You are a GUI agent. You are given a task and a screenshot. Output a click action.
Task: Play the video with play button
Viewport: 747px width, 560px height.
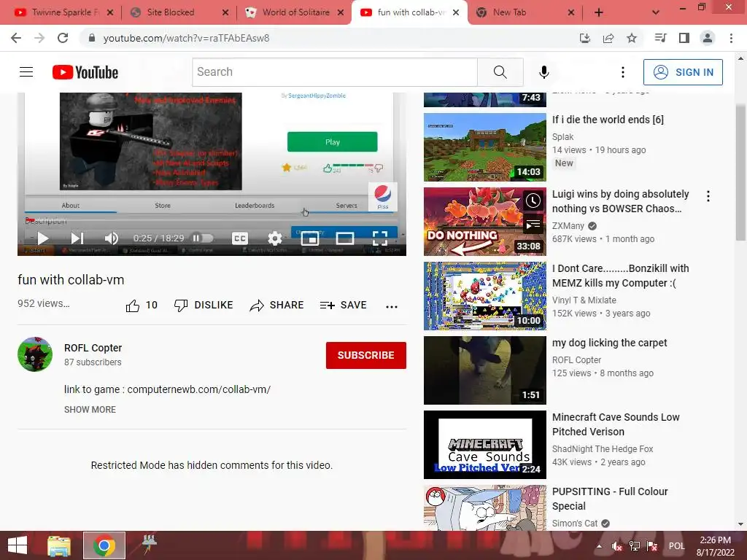(43, 238)
